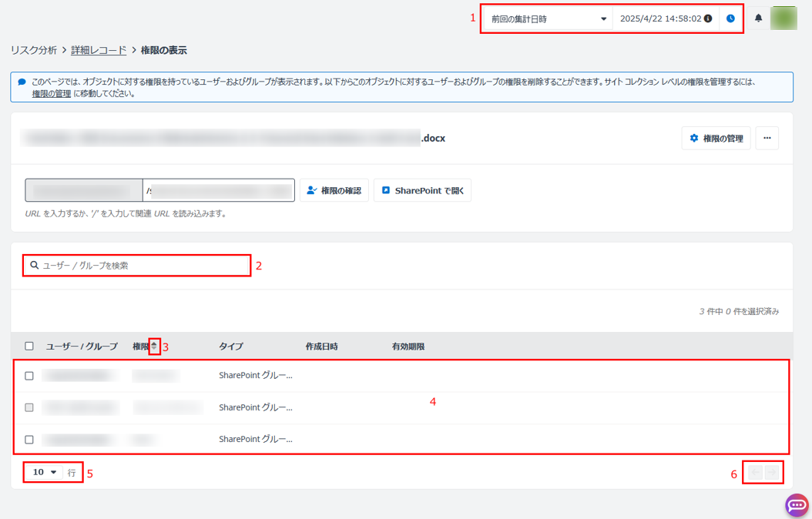Click the 権限の管理 gear button

[716, 138]
